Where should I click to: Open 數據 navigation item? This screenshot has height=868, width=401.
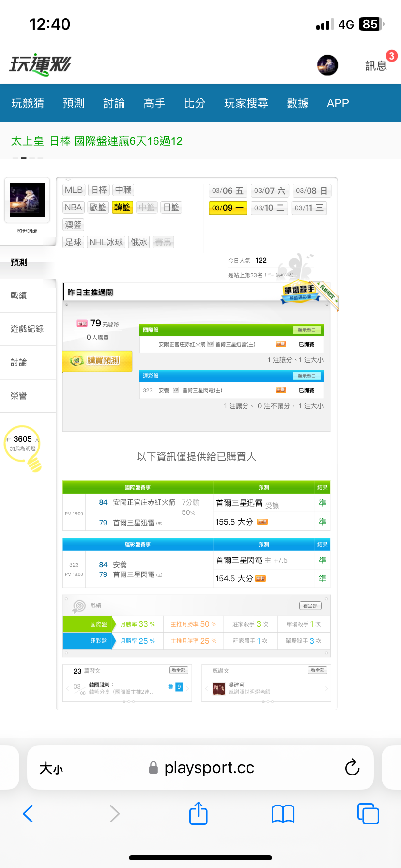(x=297, y=103)
